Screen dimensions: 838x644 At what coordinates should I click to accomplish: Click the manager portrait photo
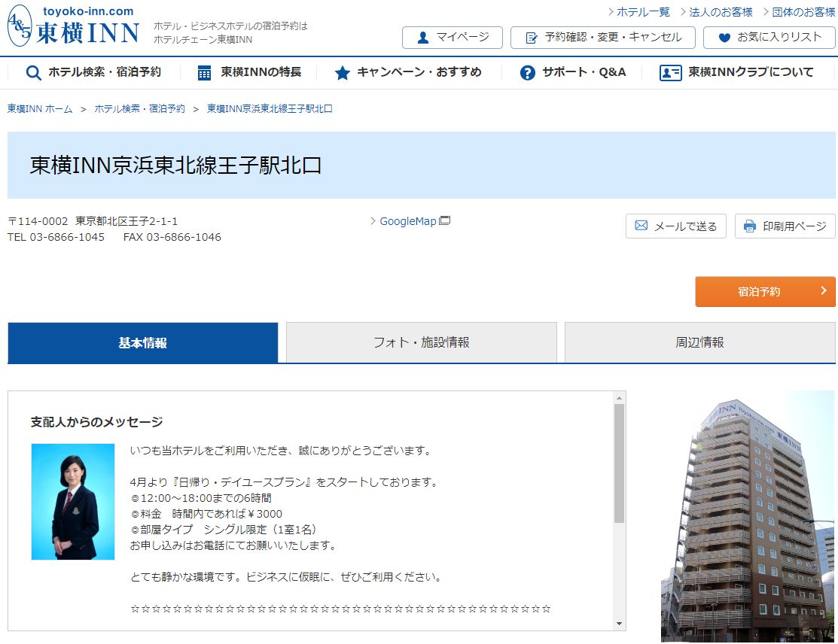pyautogui.click(x=73, y=501)
